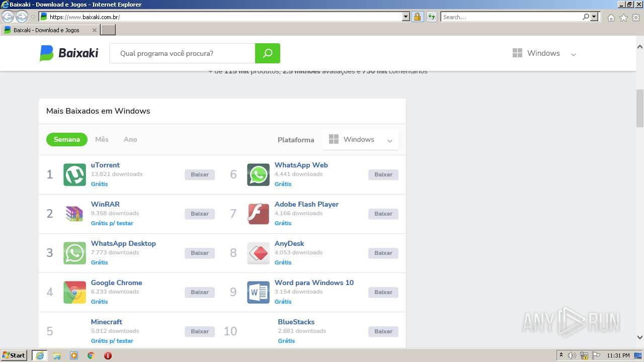Close the Baixaki browser tab
644x362 pixels.
pyautogui.click(x=95, y=30)
